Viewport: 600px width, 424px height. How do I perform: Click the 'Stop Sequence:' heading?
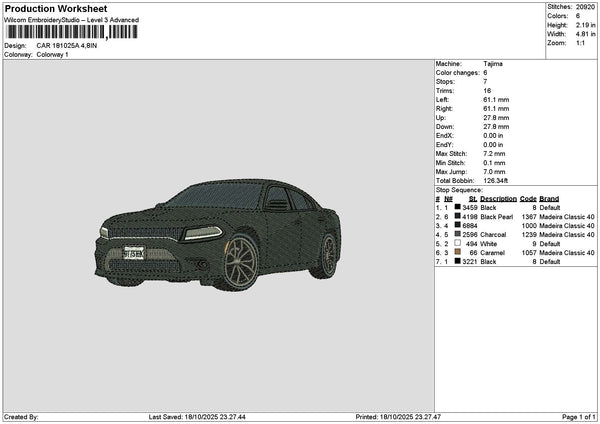pyautogui.click(x=459, y=190)
